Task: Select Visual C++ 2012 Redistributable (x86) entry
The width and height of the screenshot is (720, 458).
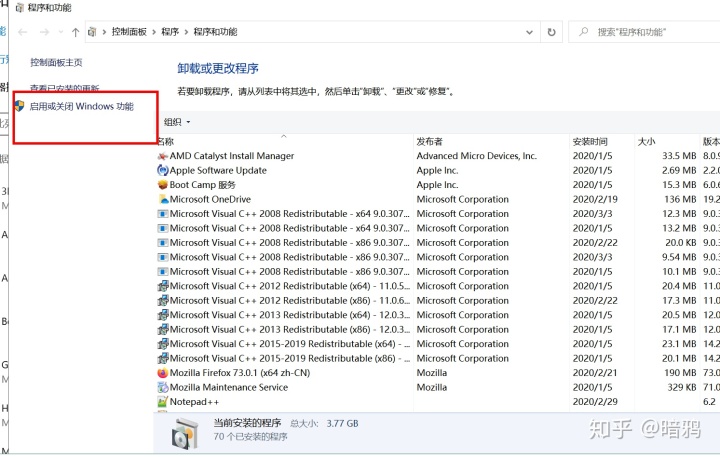Action: tap(290, 301)
